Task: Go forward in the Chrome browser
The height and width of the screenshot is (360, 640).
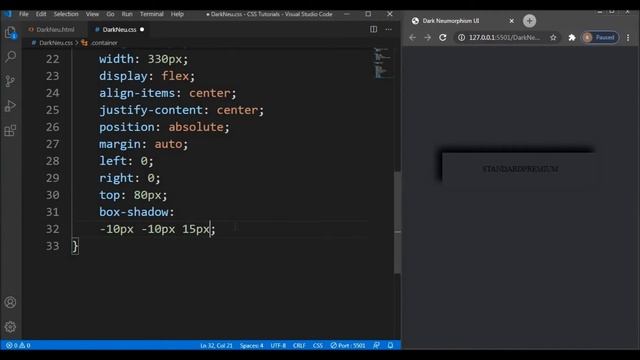Action: click(427, 38)
